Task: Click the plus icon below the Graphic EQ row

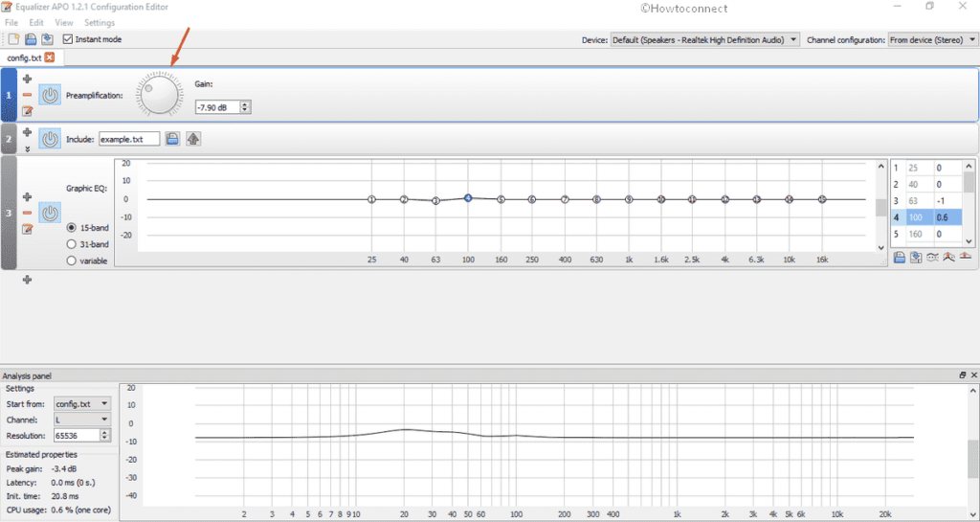Action: click(x=27, y=280)
